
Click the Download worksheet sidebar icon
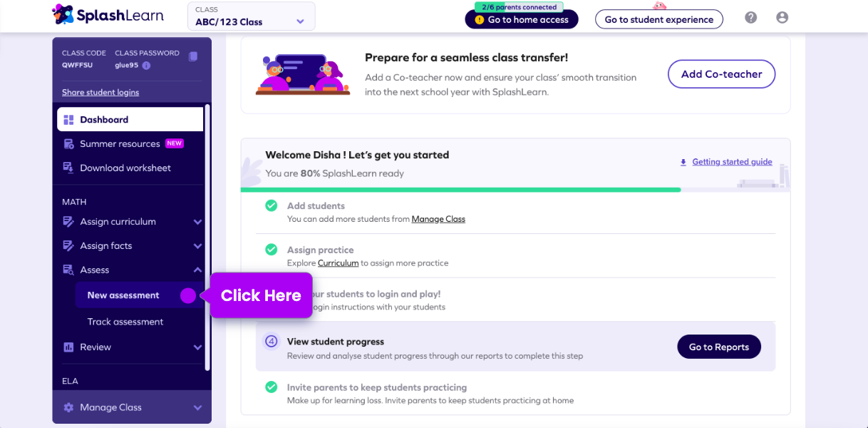coord(68,168)
